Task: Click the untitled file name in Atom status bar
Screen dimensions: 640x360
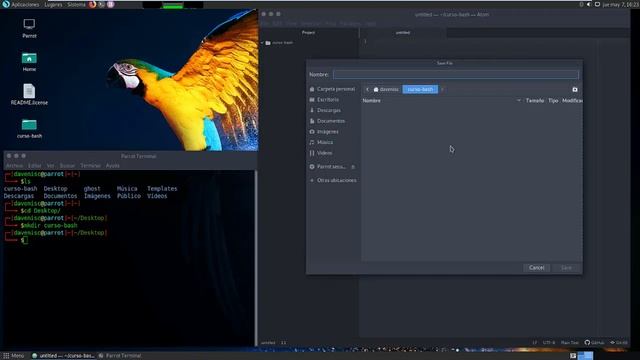Action: [268, 343]
